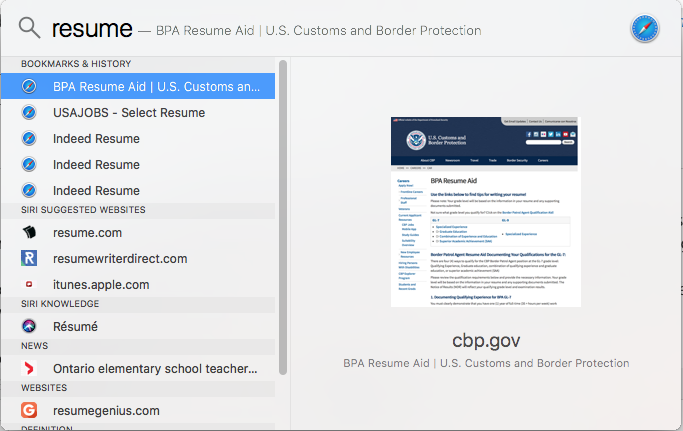Open resumegenius.com website result

coord(138,411)
